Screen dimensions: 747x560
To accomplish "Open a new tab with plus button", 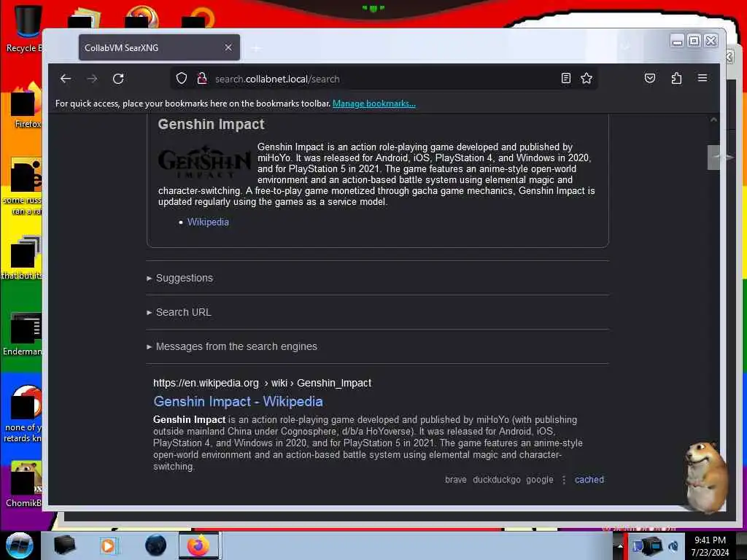I will (256, 48).
